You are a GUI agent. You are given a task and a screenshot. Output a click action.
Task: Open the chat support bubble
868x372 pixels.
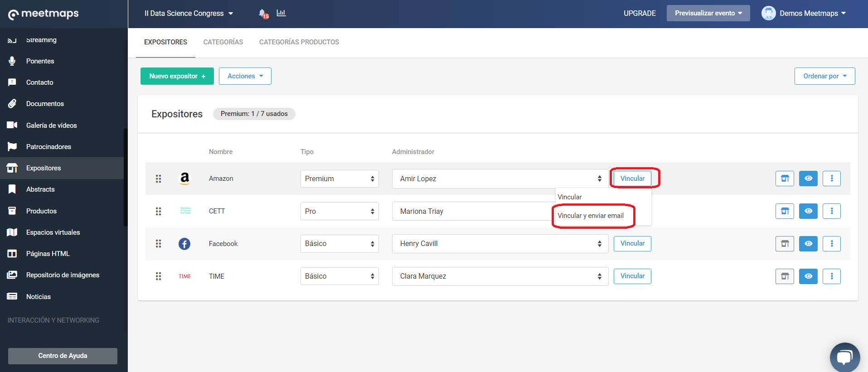point(845,358)
